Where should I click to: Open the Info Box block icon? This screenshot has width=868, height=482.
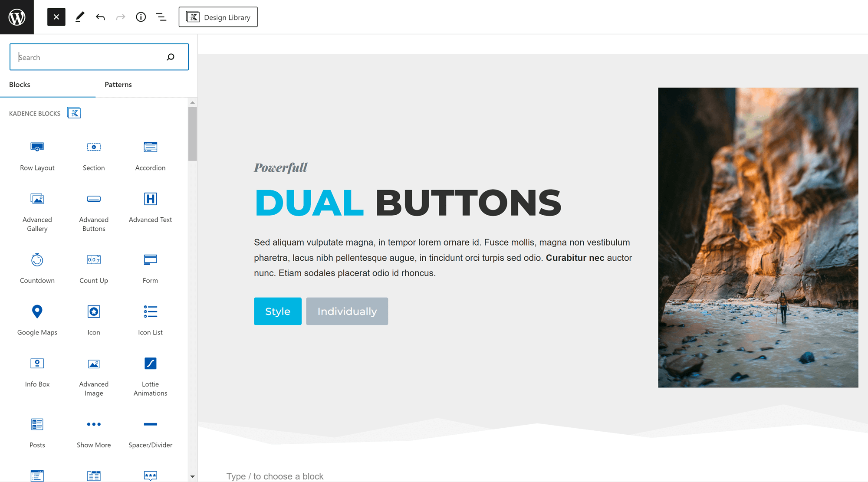pyautogui.click(x=37, y=362)
